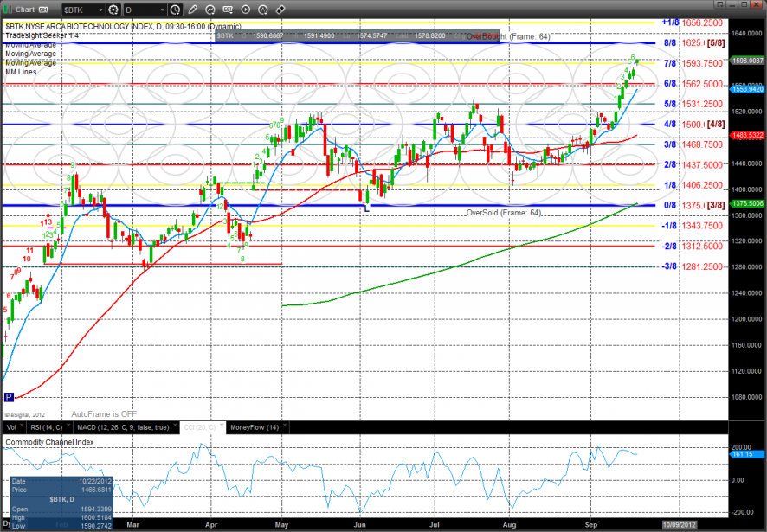Click the symbol link gear icon

pyautogui.click(x=113, y=8)
